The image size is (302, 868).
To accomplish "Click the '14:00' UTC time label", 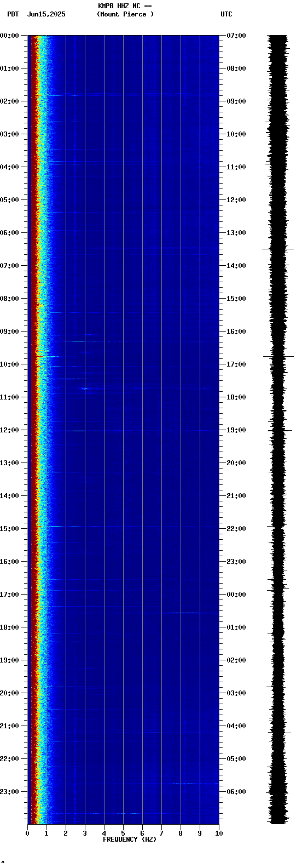I will [236, 266].
